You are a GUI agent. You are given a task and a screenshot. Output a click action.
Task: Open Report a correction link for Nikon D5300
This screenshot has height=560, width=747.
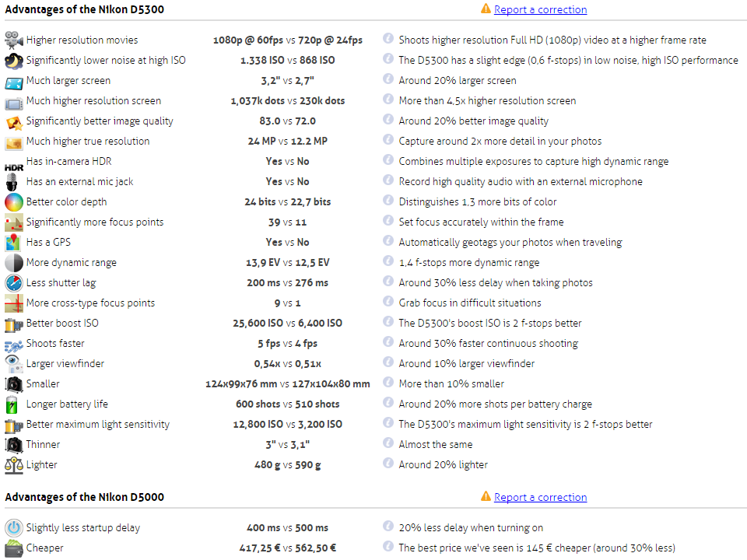coord(540,9)
